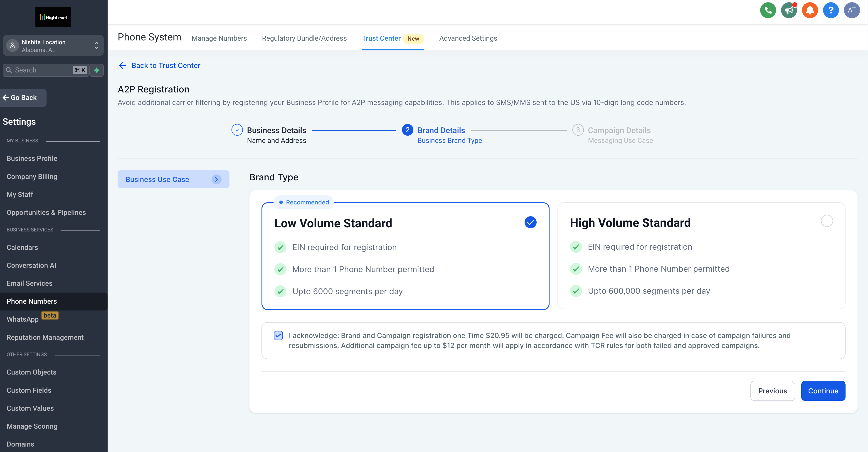This screenshot has height=452, width=868.
Task: Switch to the Manage Numbers tab
Action: [x=219, y=38]
